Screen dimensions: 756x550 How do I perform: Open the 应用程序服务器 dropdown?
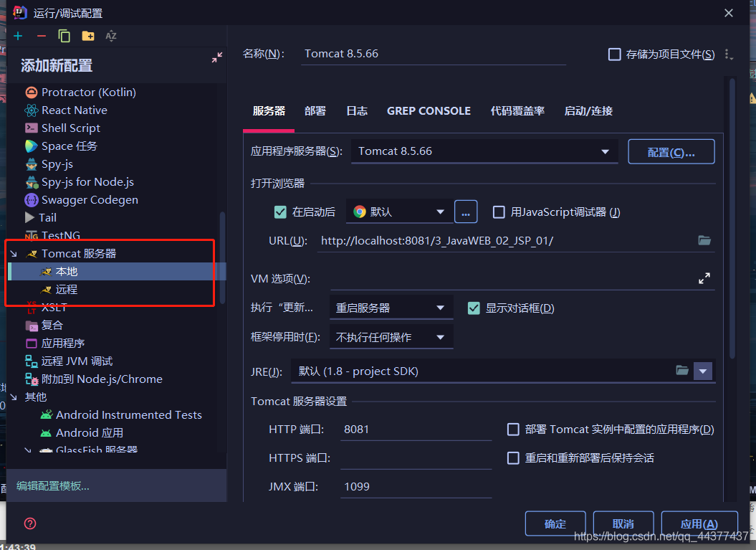tap(605, 151)
